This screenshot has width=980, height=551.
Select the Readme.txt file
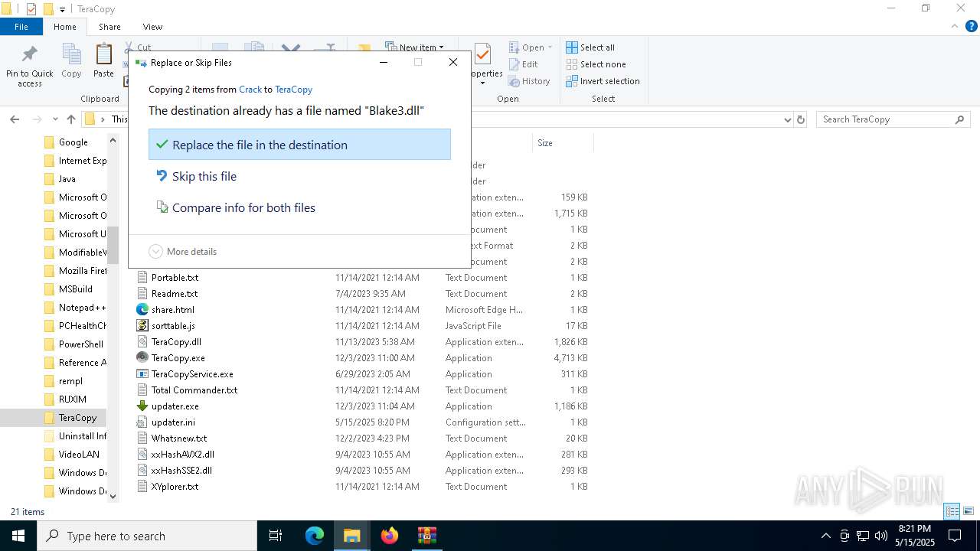[x=175, y=294]
